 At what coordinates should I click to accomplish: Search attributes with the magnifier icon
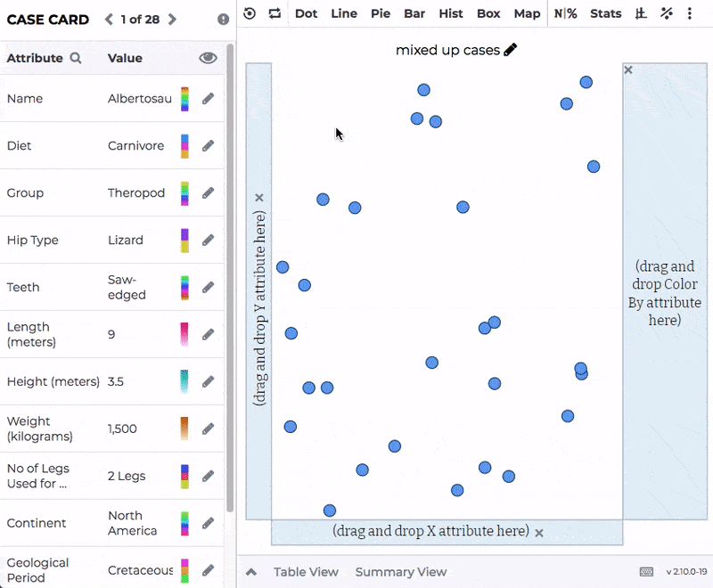pos(76,58)
